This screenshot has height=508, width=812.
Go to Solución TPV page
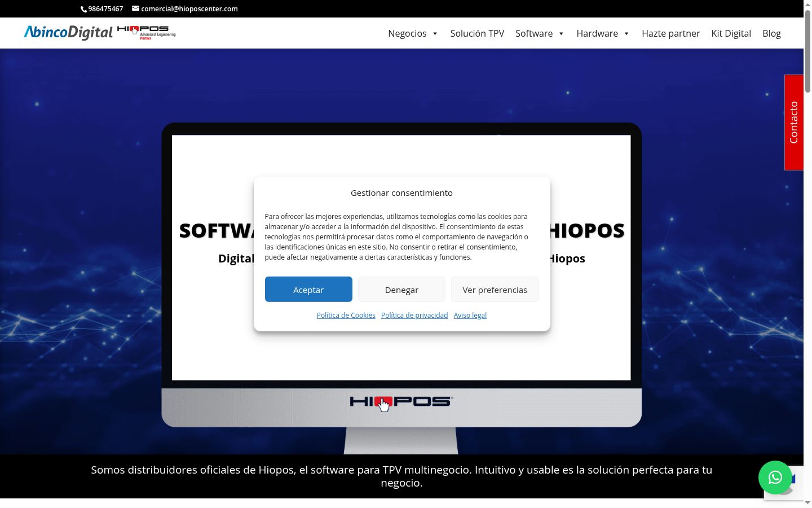point(477,33)
